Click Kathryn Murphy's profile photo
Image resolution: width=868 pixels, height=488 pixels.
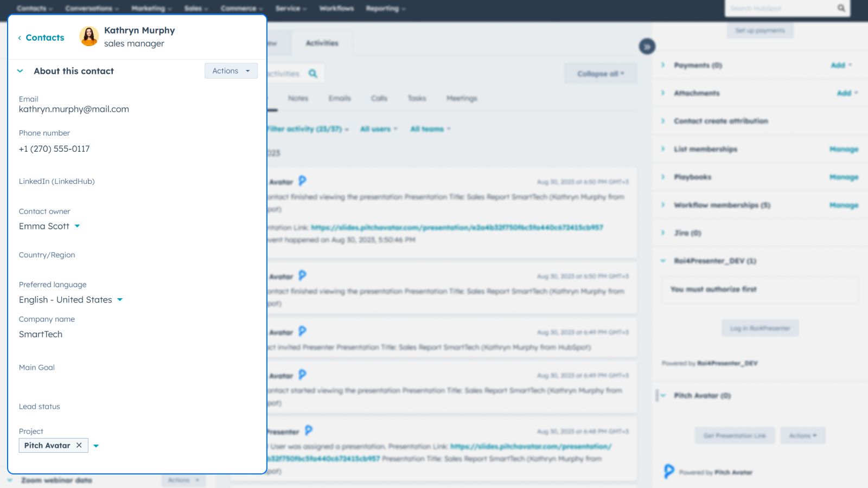[88, 36]
